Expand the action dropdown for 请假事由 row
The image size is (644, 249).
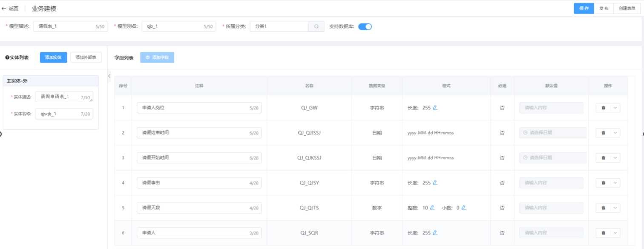point(615,183)
